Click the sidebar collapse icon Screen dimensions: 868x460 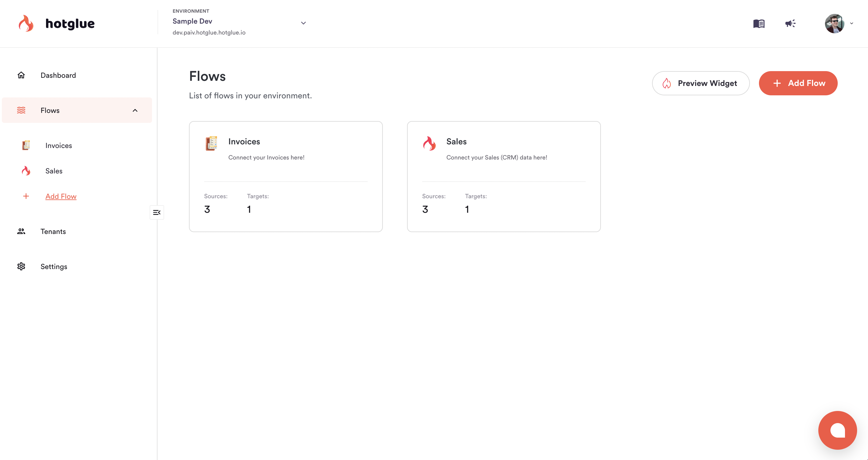tap(157, 212)
